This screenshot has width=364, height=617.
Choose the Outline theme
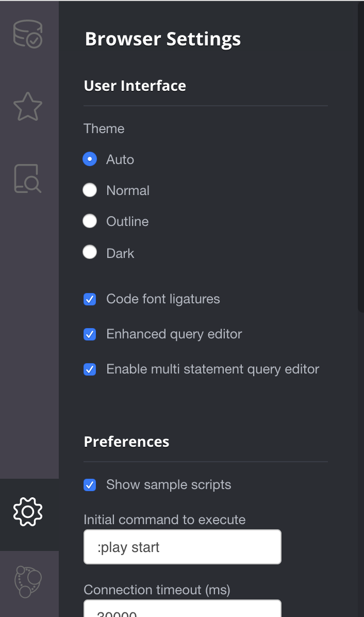(x=90, y=221)
